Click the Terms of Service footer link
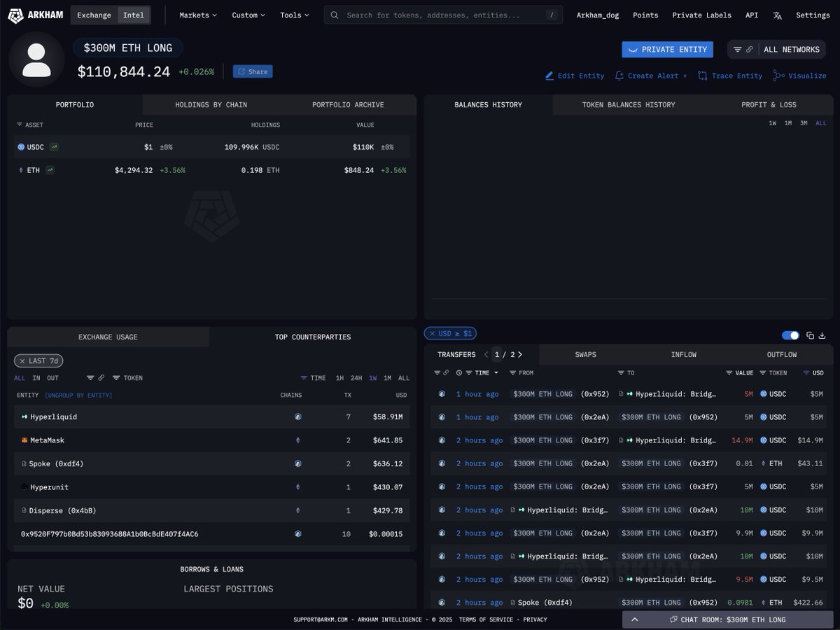Image resolution: width=840 pixels, height=630 pixels. pos(486,619)
